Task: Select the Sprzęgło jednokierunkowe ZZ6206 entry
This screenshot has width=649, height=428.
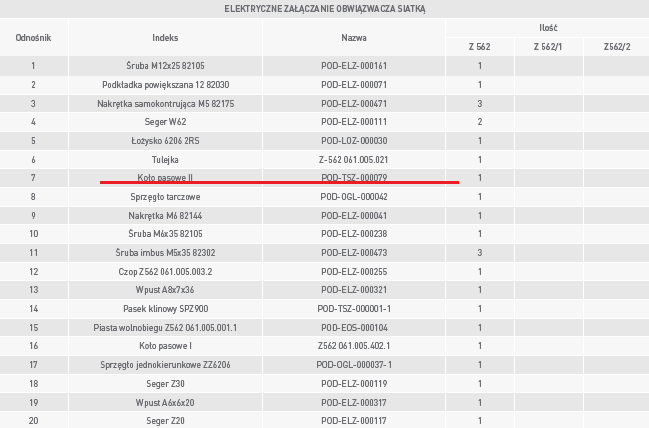Action: (165, 364)
